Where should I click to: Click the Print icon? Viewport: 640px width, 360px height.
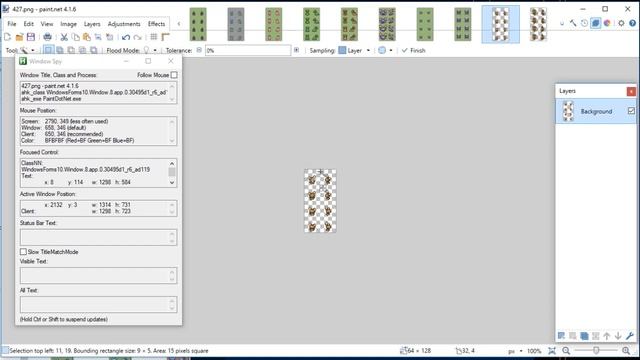coord(47,37)
